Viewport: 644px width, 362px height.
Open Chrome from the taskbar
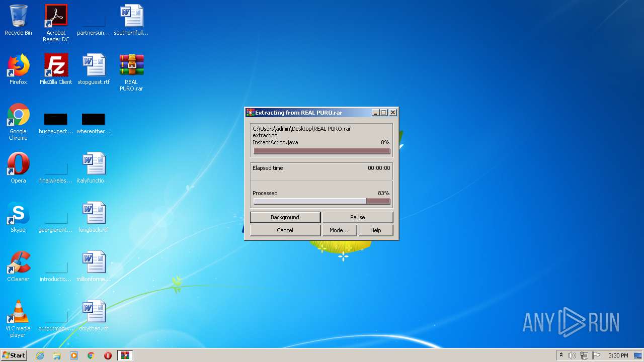coord(91,355)
